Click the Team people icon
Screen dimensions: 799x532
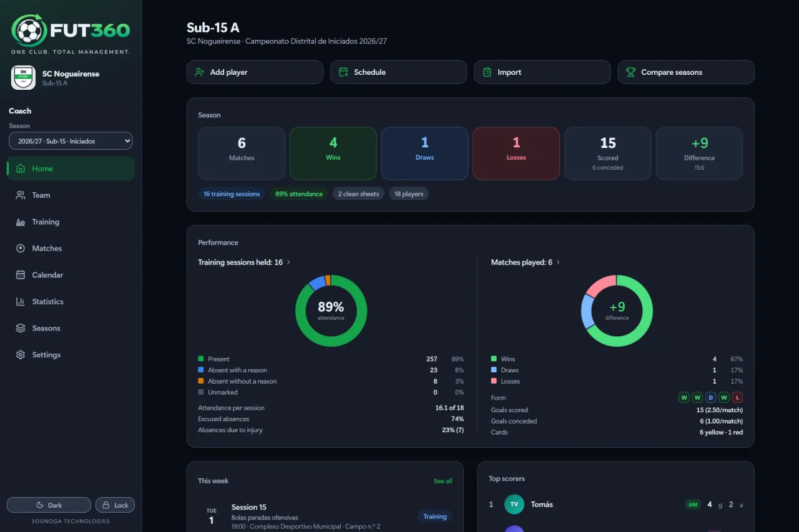21,195
